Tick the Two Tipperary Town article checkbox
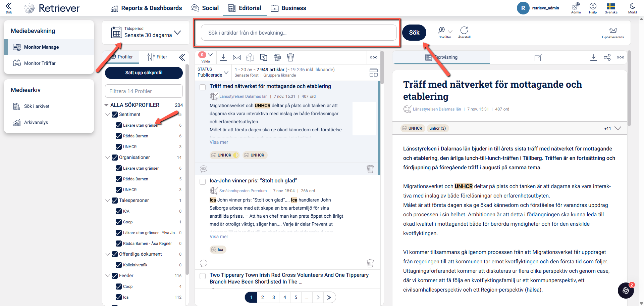 pos(203,276)
